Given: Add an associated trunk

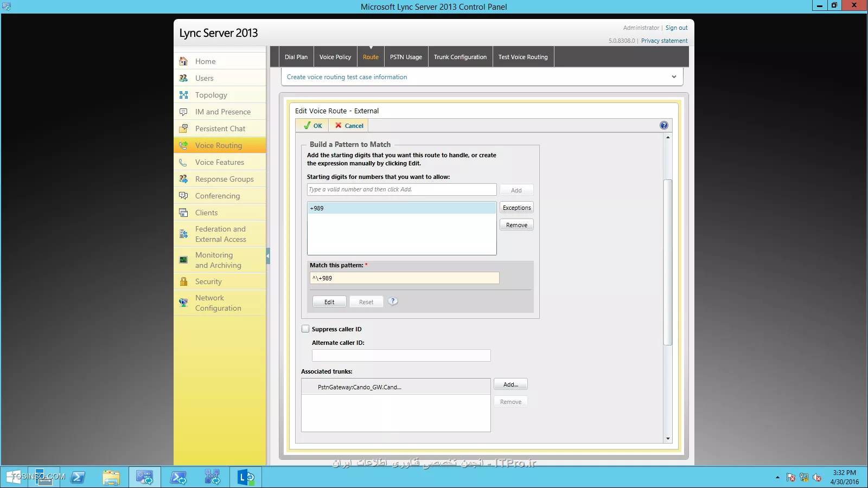Looking at the screenshot, I should click(510, 384).
